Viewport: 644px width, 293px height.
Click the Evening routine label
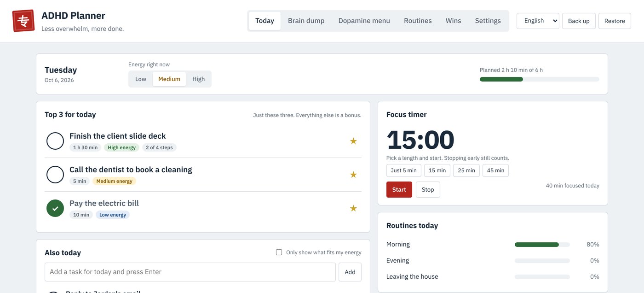coord(397,260)
